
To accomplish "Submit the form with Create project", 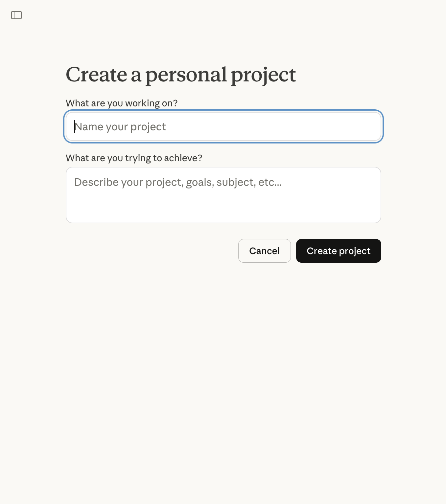I will tap(339, 251).
